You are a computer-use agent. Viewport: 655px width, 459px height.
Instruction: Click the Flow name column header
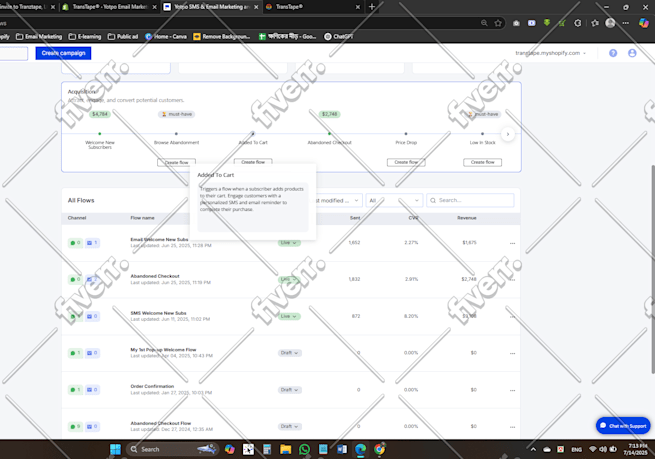coord(142,218)
